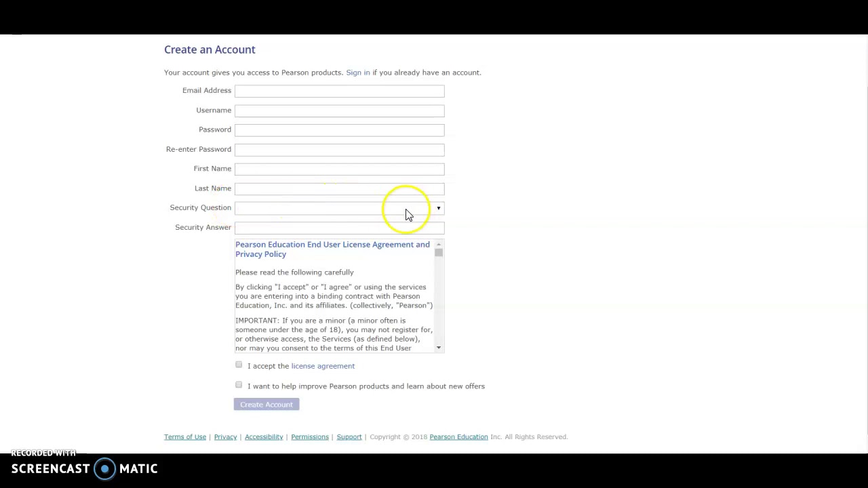This screenshot has width=868, height=488.
Task: Open the Sign in link
Action: pos(358,73)
